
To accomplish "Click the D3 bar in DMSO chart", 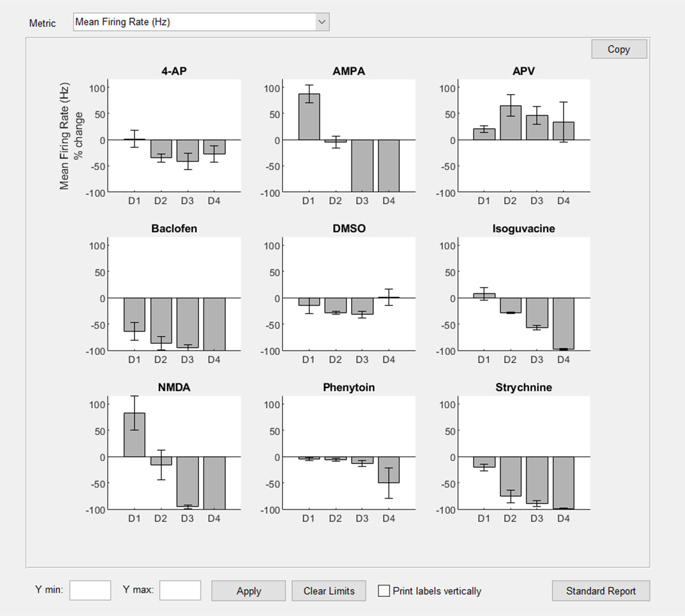I will coord(362,306).
